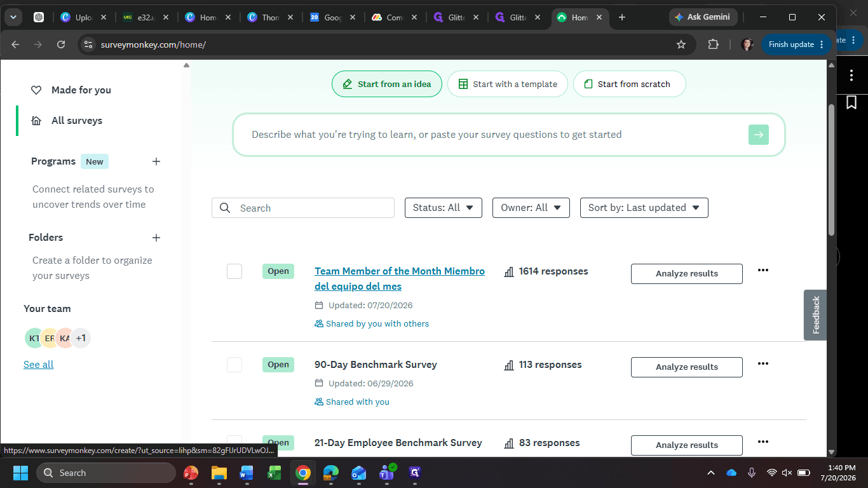The width and height of the screenshot is (868, 488).
Task: Open the 90-Day Benchmark Survey title
Action: [376, 365]
